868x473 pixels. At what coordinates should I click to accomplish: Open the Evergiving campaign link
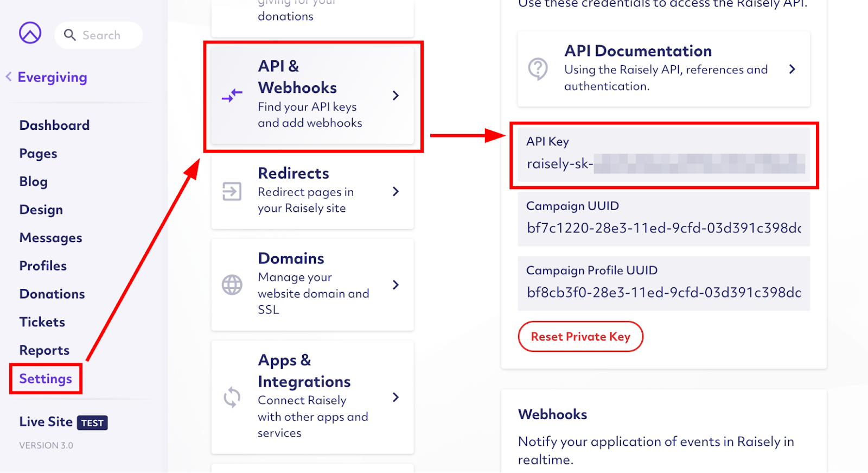tap(52, 77)
